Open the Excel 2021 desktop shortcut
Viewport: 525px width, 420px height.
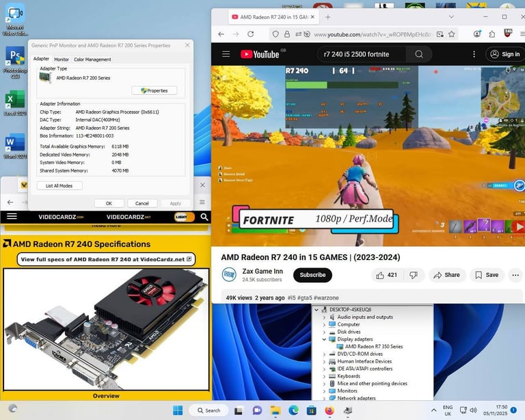click(15, 103)
